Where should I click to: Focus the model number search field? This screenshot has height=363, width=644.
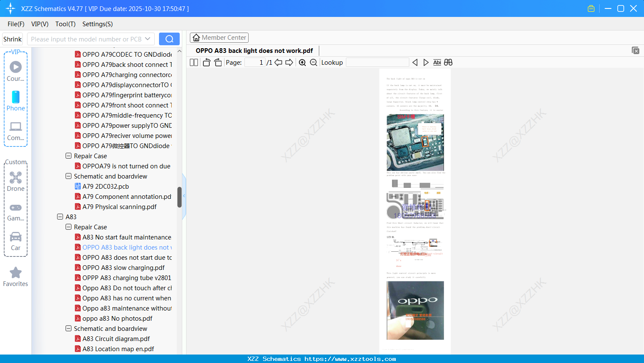[x=86, y=39]
